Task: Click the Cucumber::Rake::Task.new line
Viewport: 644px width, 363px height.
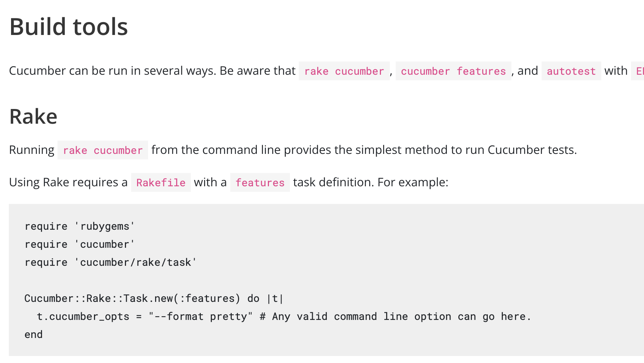Action: [x=154, y=298]
